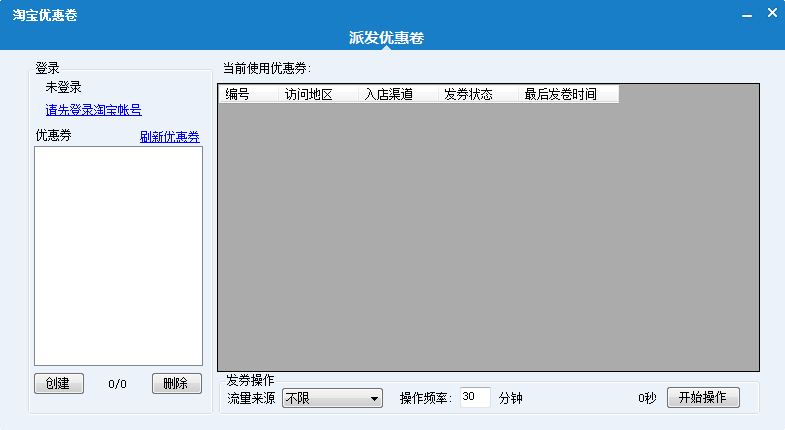Image resolution: width=785 pixels, height=430 pixels.
Task: Click the 发券状态 column header
Action: click(x=468, y=94)
